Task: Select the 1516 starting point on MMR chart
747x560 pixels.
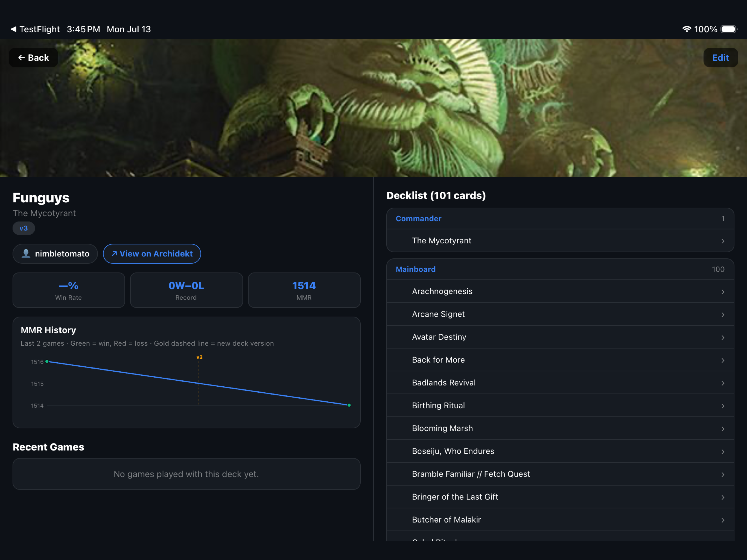Action: point(47,361)
